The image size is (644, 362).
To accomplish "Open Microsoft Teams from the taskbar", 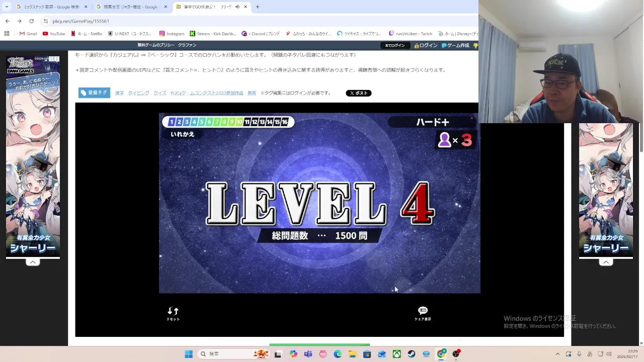I will 308,354.
